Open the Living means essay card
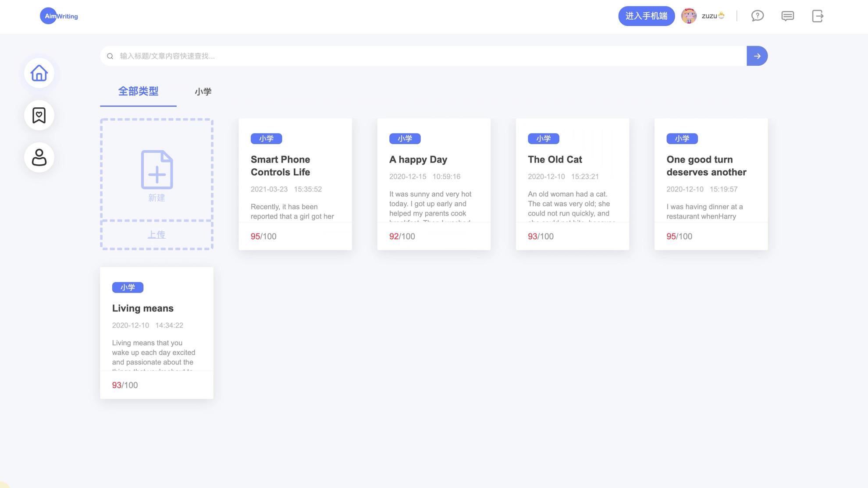The image size is (868, 488). coord(142,308)
